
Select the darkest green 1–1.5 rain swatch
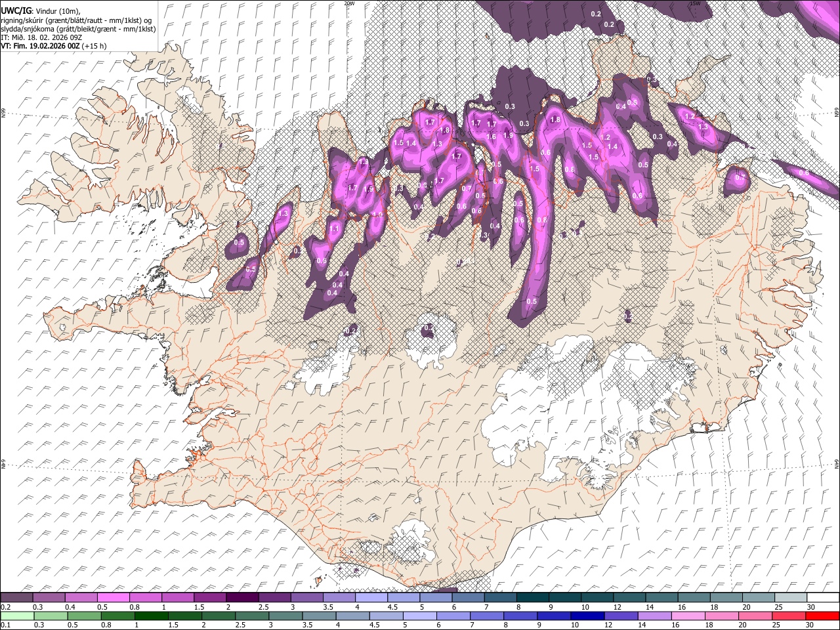[151, 616]
